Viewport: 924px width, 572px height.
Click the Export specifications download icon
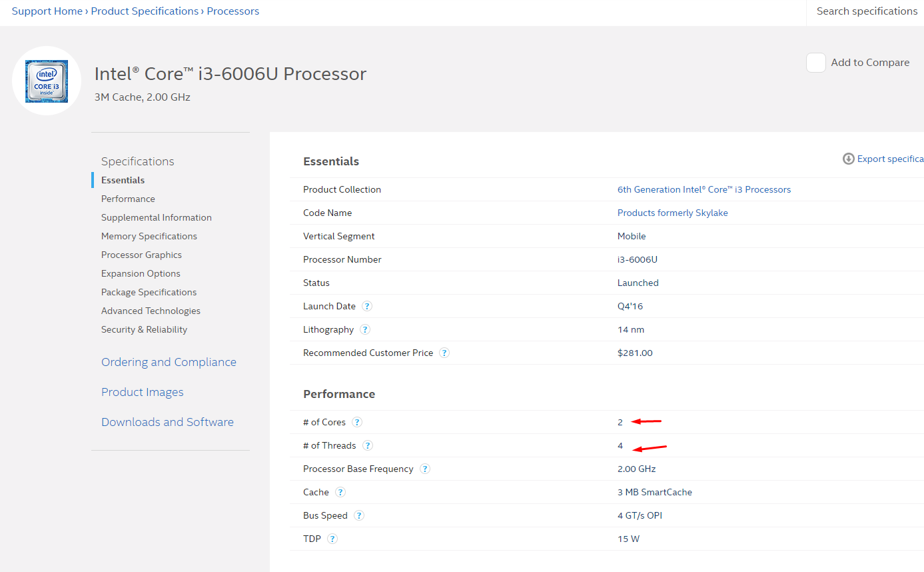[849, 159]
